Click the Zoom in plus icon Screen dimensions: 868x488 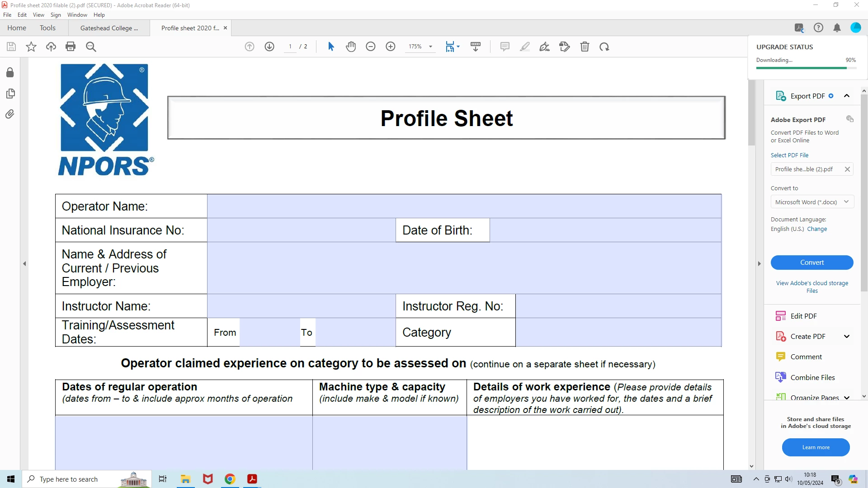tap(391, 47)
